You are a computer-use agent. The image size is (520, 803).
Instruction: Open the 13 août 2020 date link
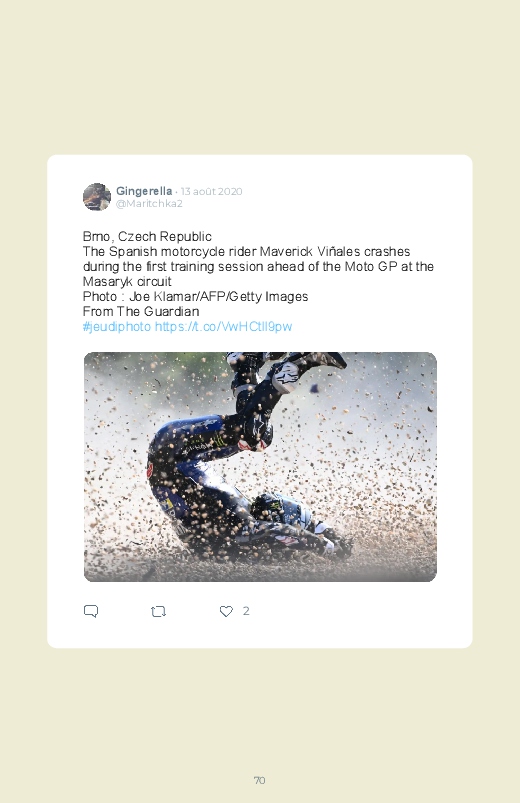pyautogui.click(x=211, y=192)
